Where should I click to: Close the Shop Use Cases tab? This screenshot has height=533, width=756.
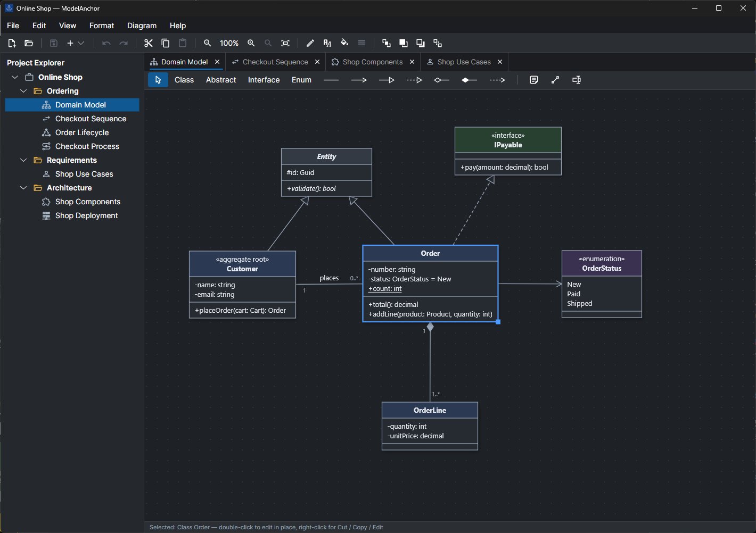pos(500,62)
